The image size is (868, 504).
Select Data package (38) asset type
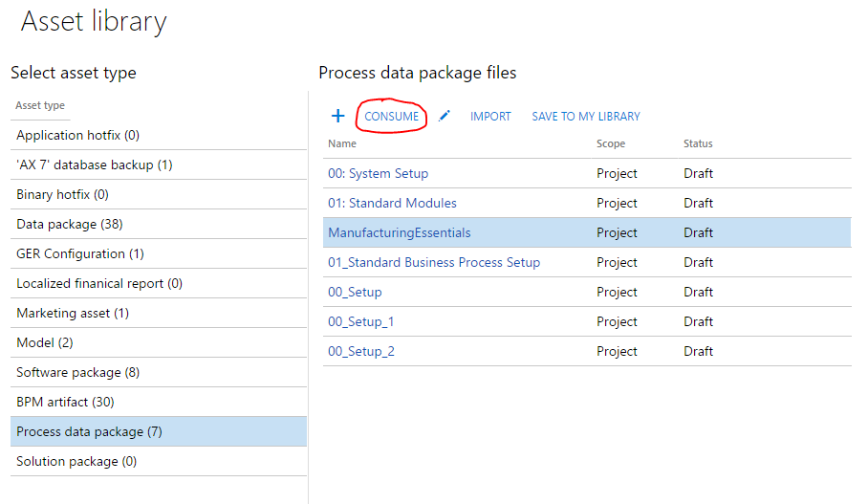69,225
